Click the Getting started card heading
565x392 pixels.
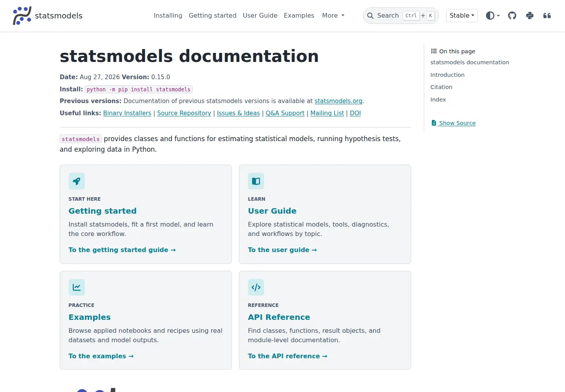coord(102,211)
